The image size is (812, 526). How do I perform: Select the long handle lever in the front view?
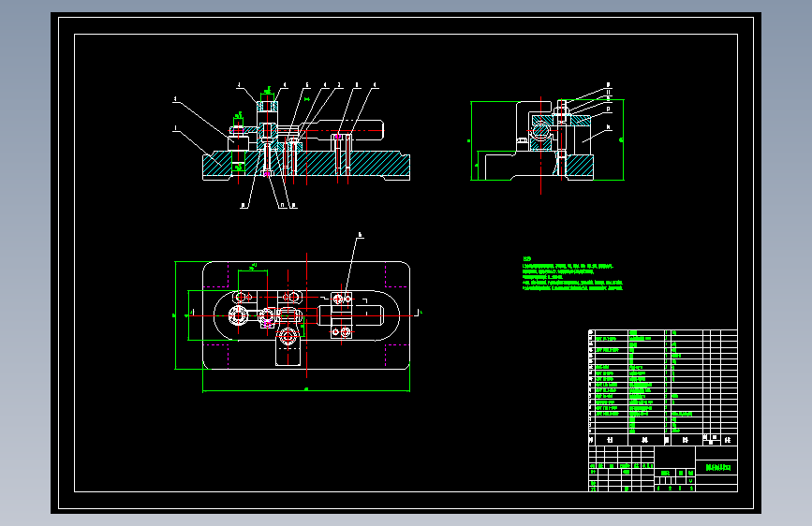(345, 130)
